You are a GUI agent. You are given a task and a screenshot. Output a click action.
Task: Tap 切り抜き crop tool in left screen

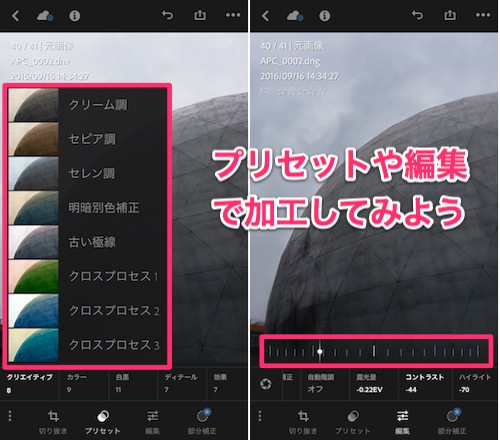click(53, 422)
